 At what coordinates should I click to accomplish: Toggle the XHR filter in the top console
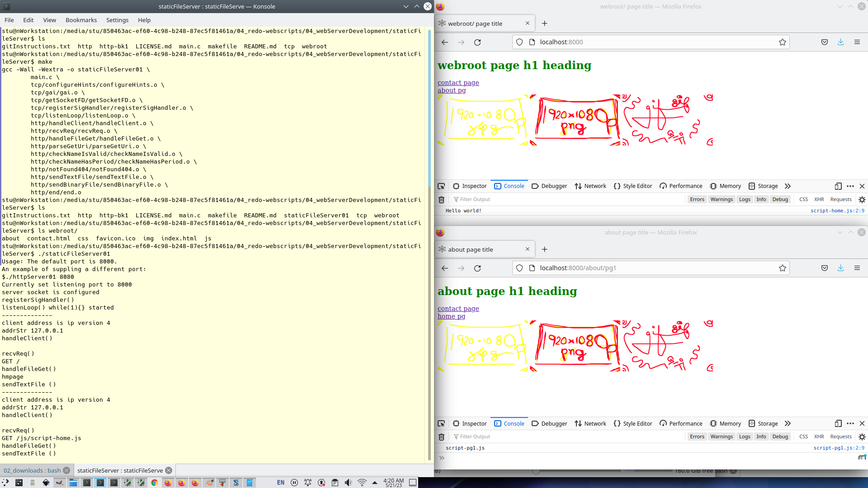(819, 199)
